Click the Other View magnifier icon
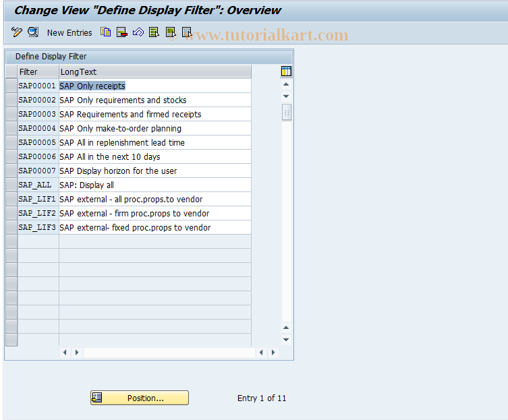508x420 pixels. pos(33,32)
